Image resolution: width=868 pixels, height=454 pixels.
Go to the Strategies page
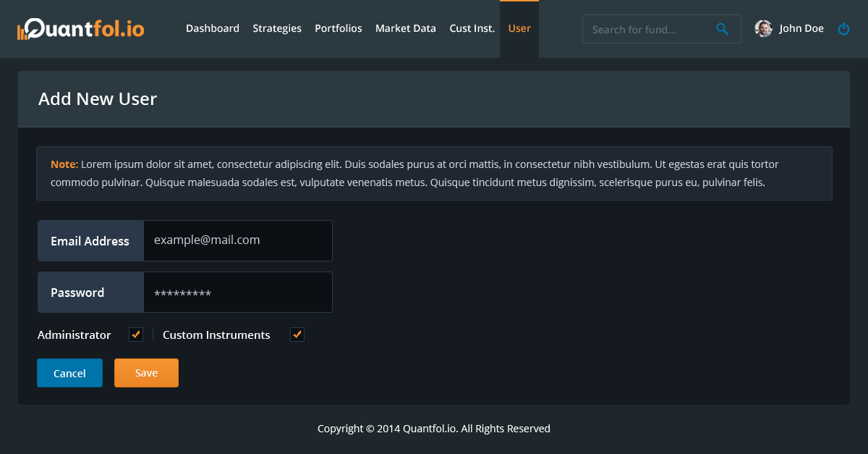tap(277, 29)
